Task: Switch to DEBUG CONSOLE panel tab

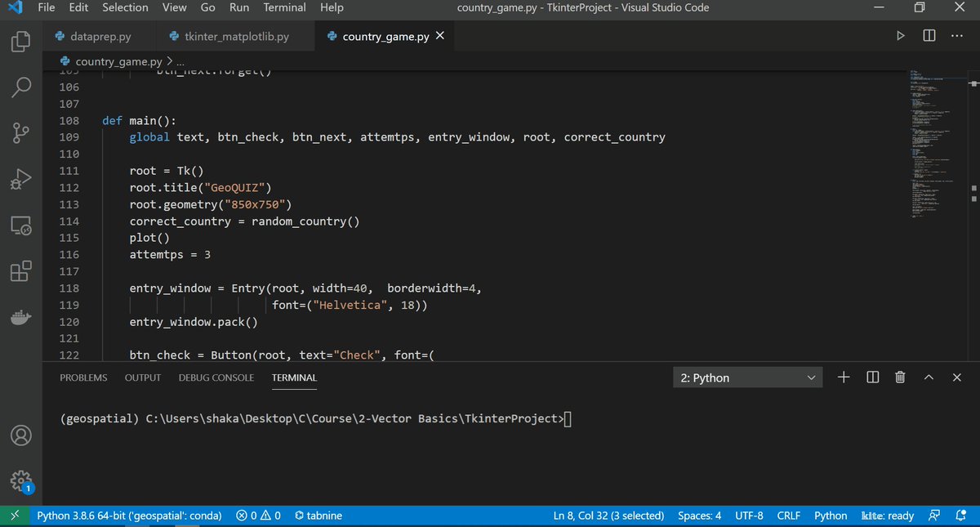Action: coord(216,377)
